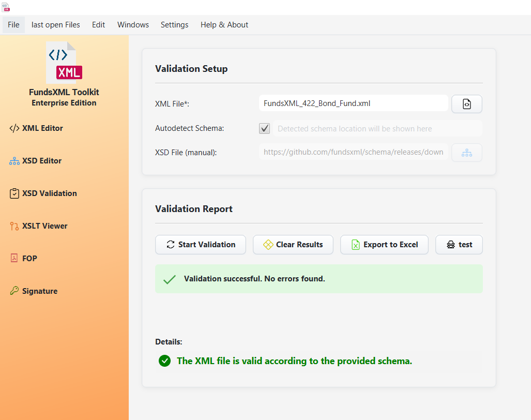The image size is (531, 420).
Task: Click the detected schema location field
Action: pyautogui.click(x=377, y=129)
